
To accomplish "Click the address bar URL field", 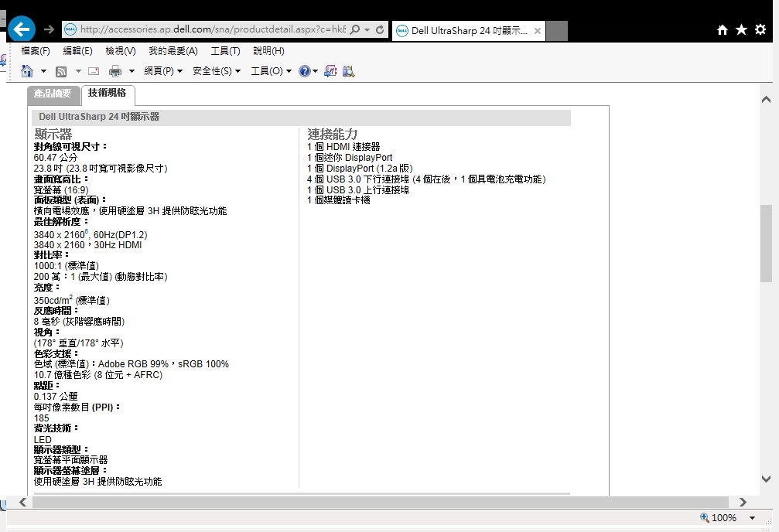I will (213, 29).
